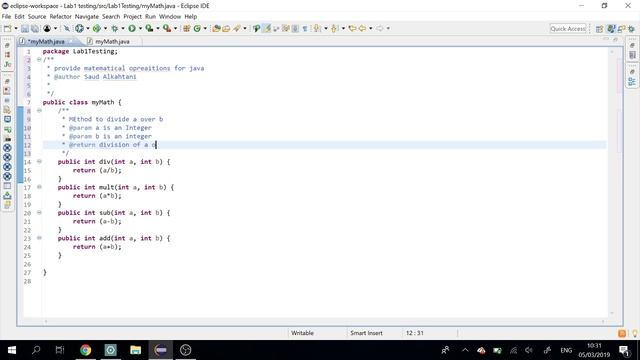
Task: Open the New Java Class dropdown arrow
Action: (205, 28)
